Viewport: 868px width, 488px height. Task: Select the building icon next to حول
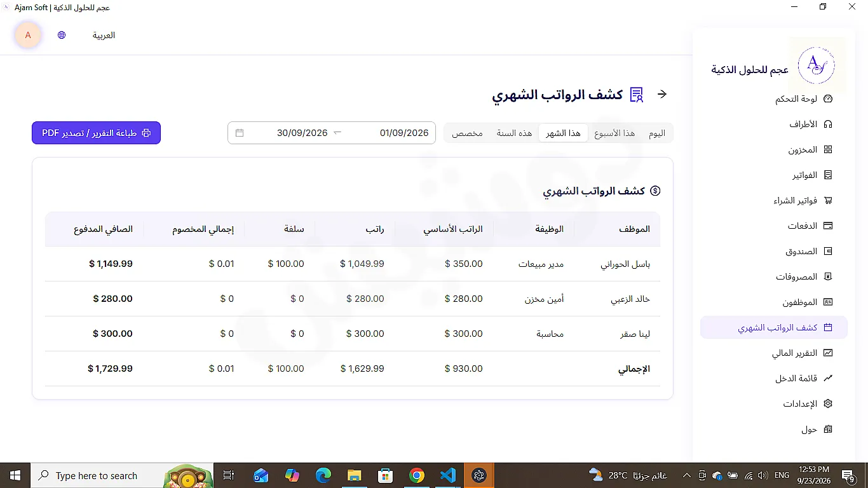coord(827,430)
